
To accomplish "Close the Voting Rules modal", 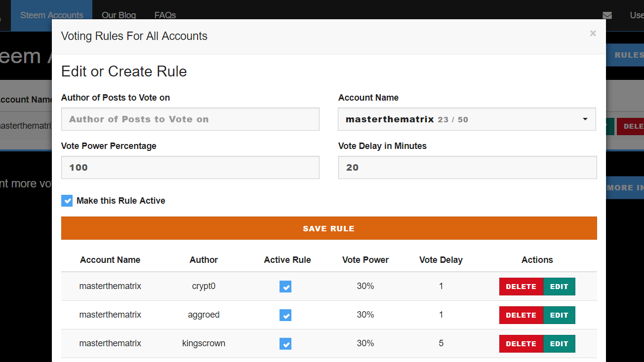I will (x=593, y=33).
